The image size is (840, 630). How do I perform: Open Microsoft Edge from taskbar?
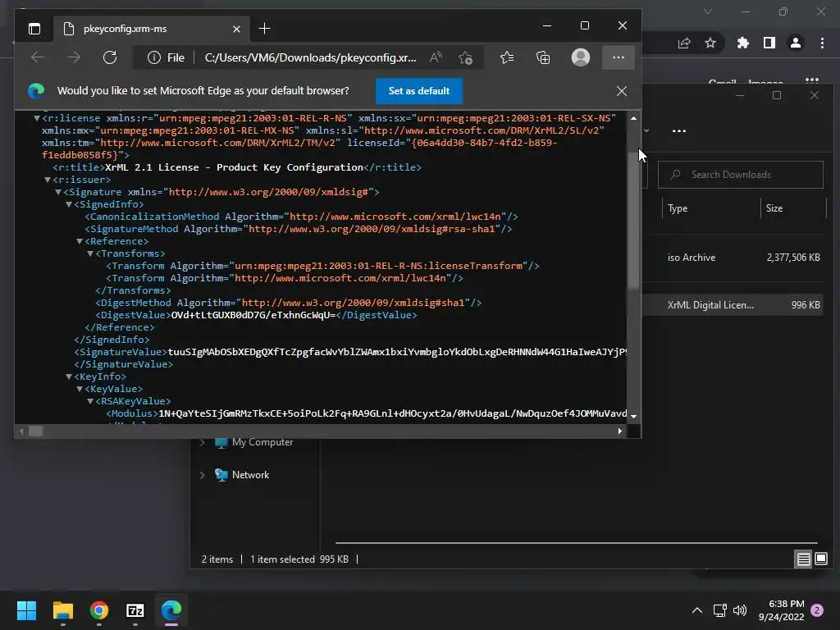pyautogui.click(x=171, y=610)
